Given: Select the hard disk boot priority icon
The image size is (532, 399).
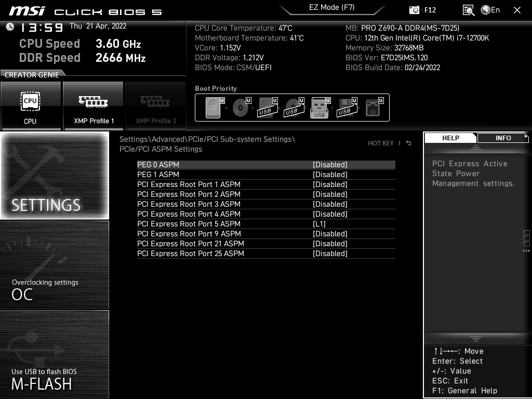Looking at the screenshot, I should coord(215,108).
